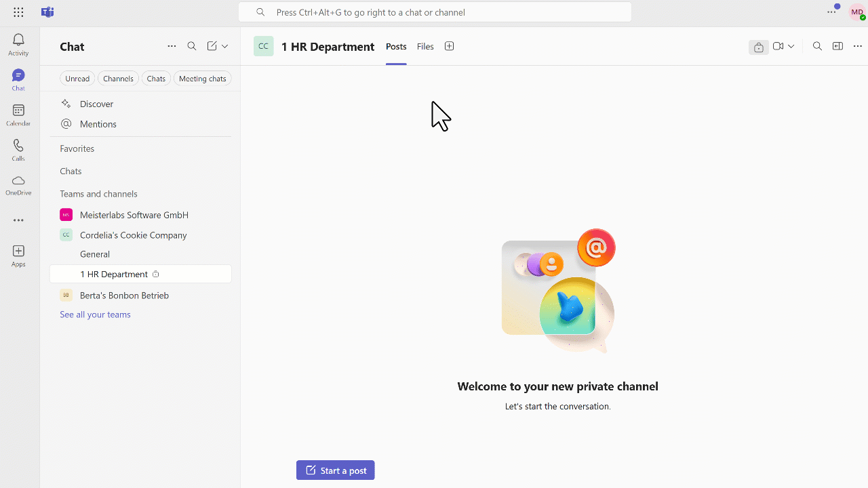This screenshot has height=488, width=868.
Task: Open the General channel
Action: tap(141, 254)
